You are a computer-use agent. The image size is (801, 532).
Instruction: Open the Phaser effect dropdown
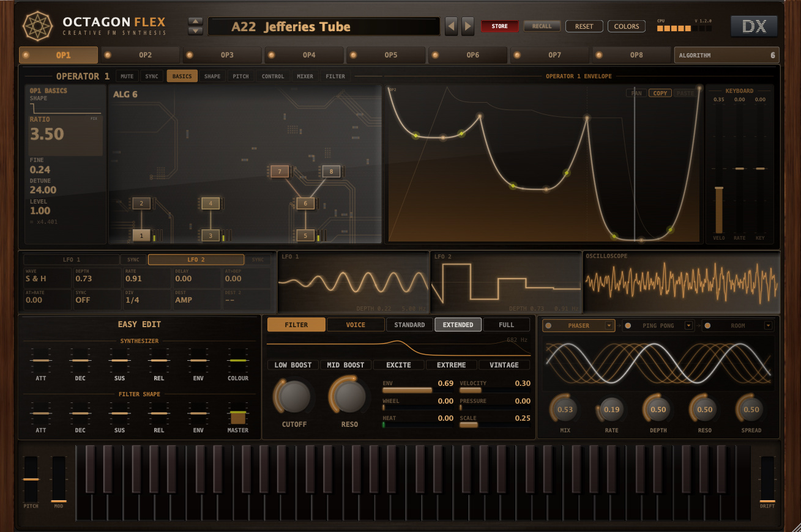[x=609, y=326]
